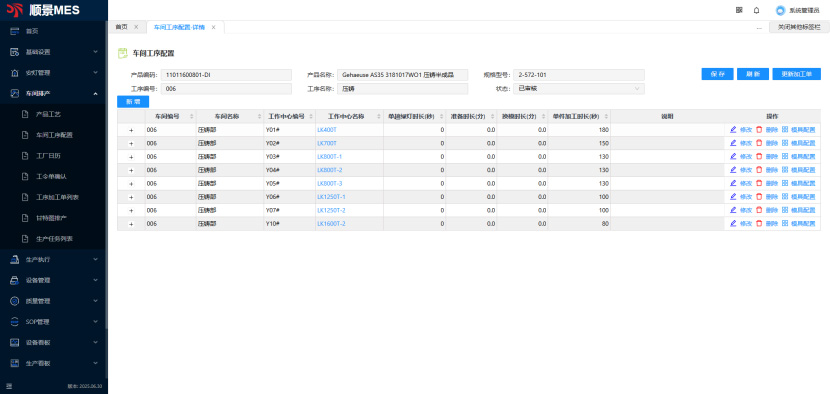The width and height of the screenshot is (830, 394).
Task: Click the blue 保存 button
Action: [717, 74]
